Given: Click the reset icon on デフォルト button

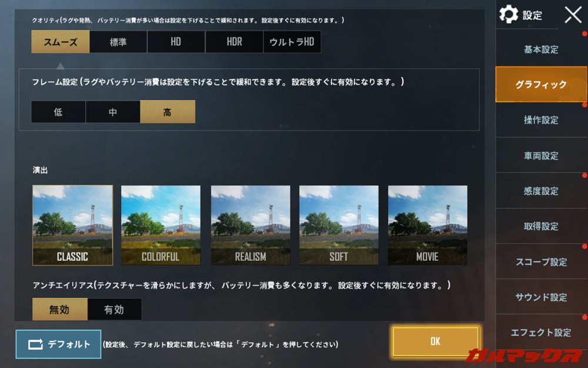Looking at the screenshot, I should point(36,344).
